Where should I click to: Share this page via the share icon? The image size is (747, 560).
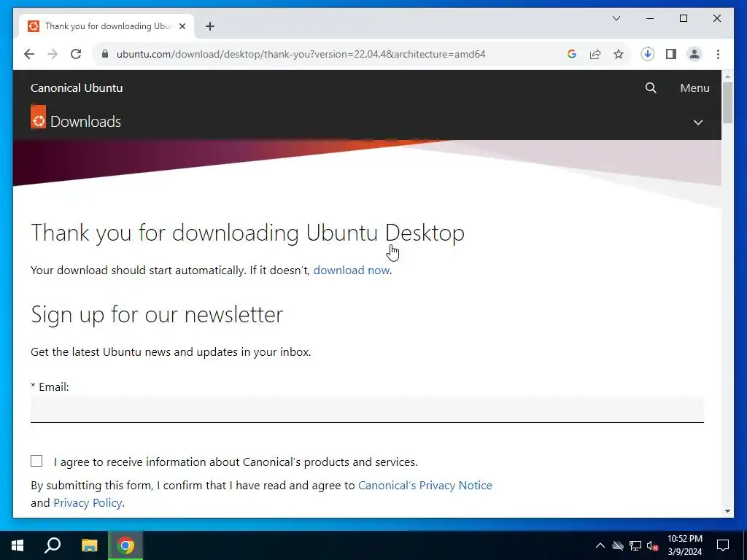[x=595, y=54]
